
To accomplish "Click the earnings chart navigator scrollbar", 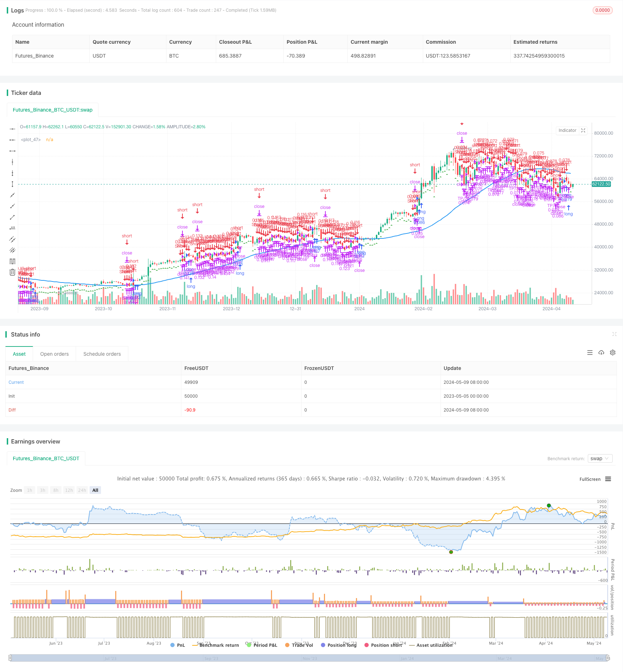I will (309, 658).
